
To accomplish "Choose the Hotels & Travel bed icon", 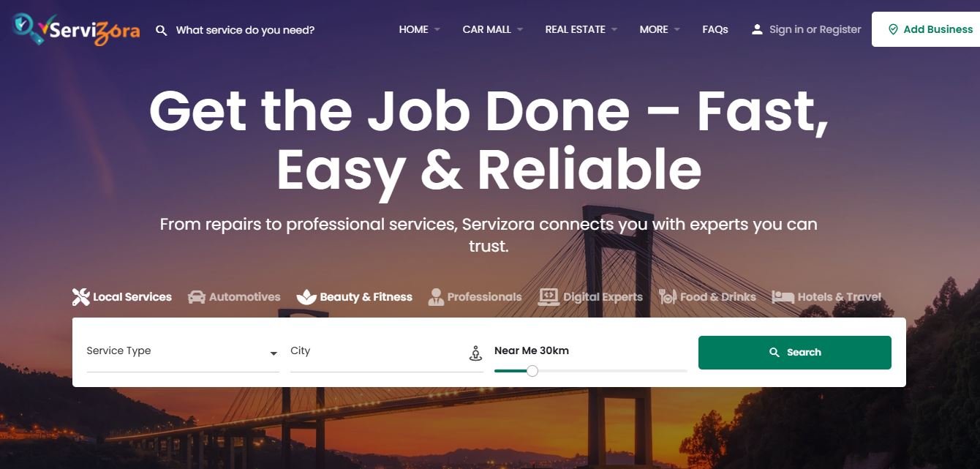I will pyautogui.click(x=783, y=297).
